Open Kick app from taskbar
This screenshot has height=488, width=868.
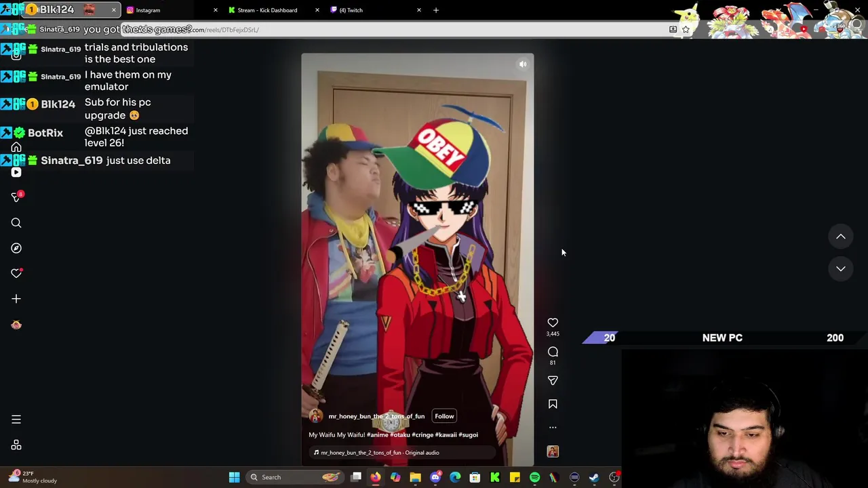pos(495,477)
